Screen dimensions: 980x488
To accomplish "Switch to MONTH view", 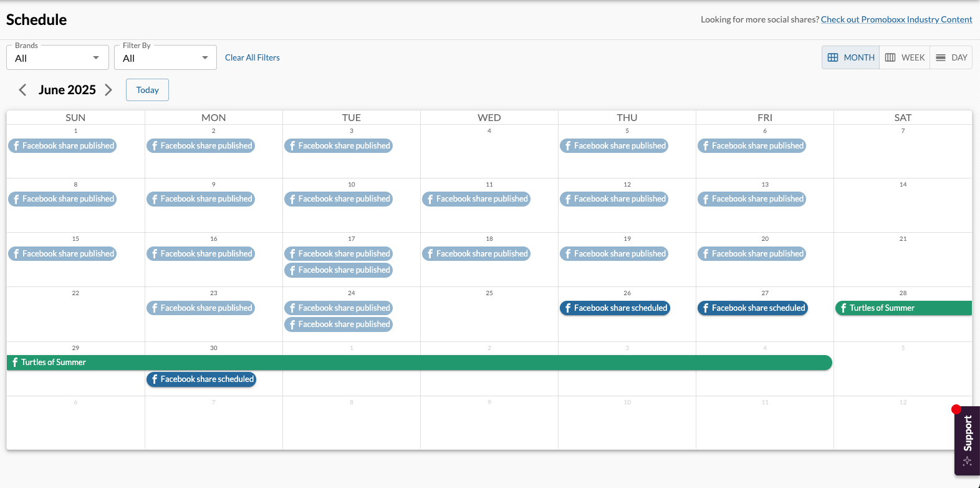I will tap(851, 57).
